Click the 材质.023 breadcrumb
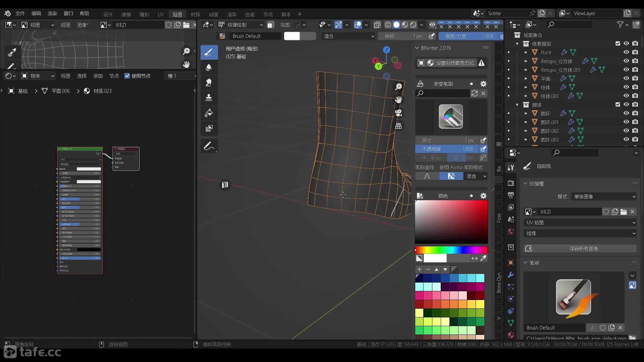Screen dimensions: 644x362 tap(102, 91)
